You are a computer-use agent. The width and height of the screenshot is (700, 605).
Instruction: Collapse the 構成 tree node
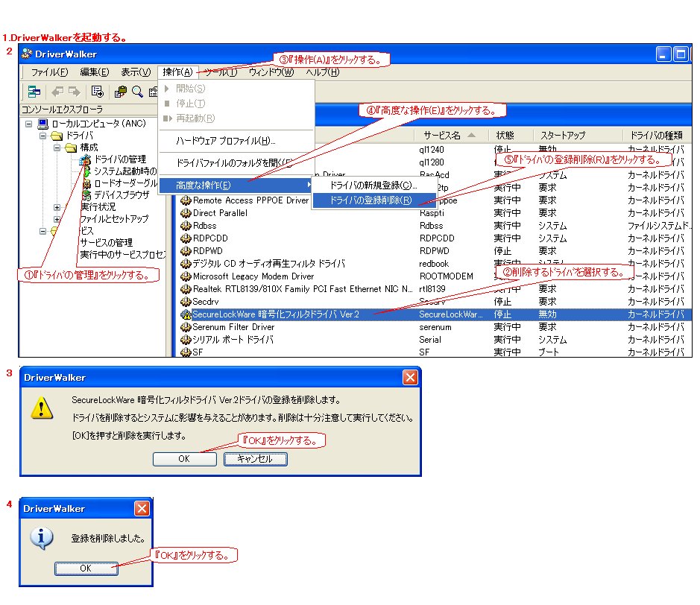tap(57, 148)
